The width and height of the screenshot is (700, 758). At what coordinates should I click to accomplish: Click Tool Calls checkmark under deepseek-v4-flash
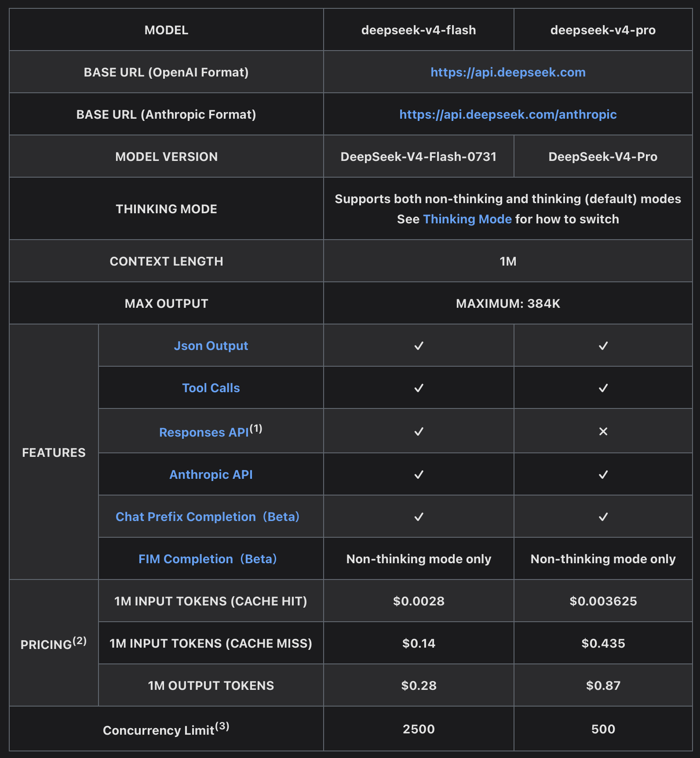click(419, 388)
